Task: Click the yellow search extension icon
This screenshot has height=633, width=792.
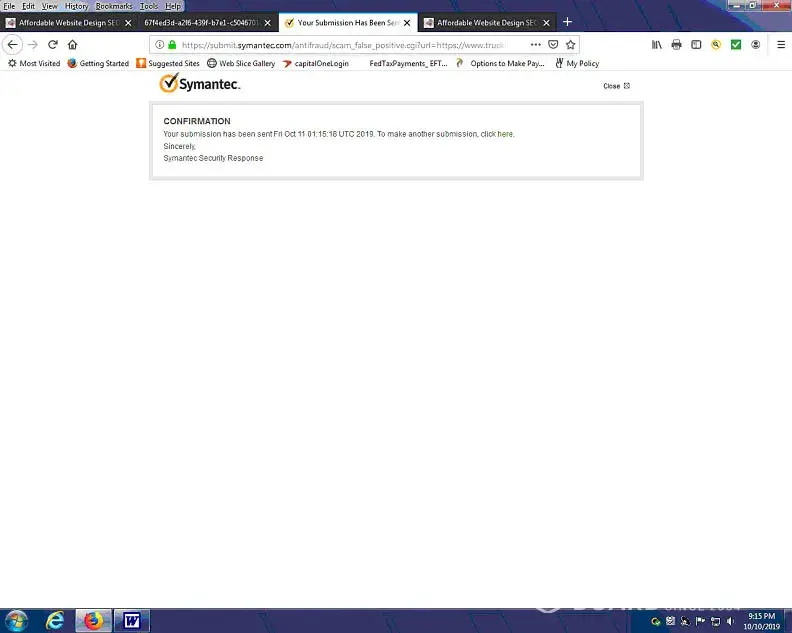Action: (716, 45)
